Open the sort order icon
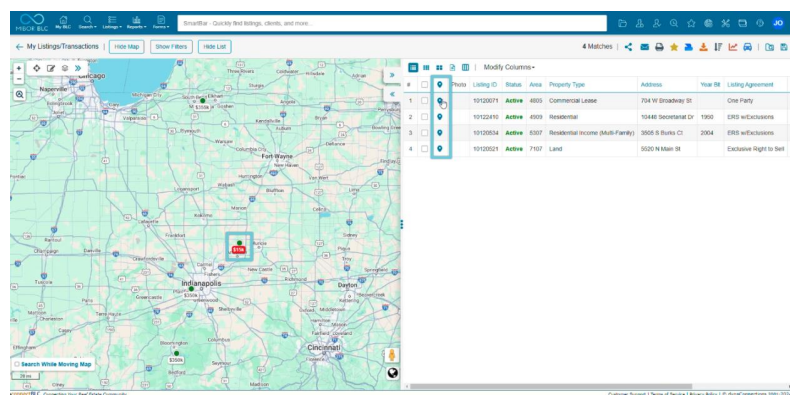This screenshot has height=404, width=805. (718, 47)
